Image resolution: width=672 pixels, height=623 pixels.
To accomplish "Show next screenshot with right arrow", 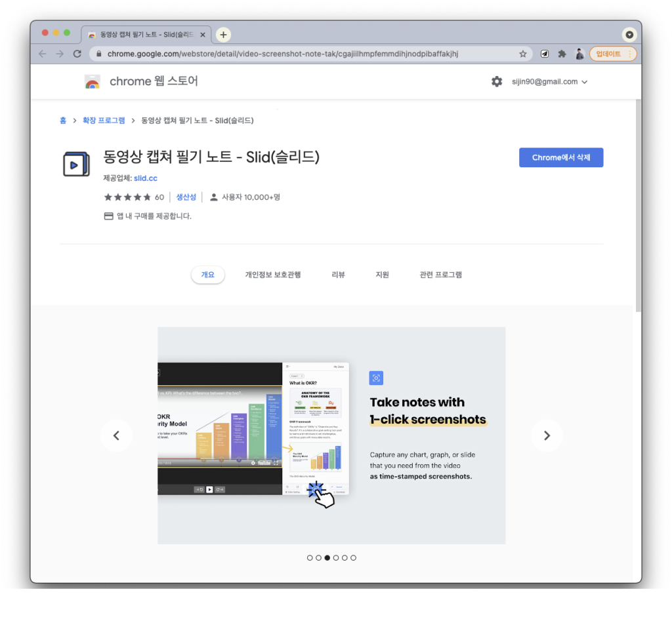I will click(547, 435).
